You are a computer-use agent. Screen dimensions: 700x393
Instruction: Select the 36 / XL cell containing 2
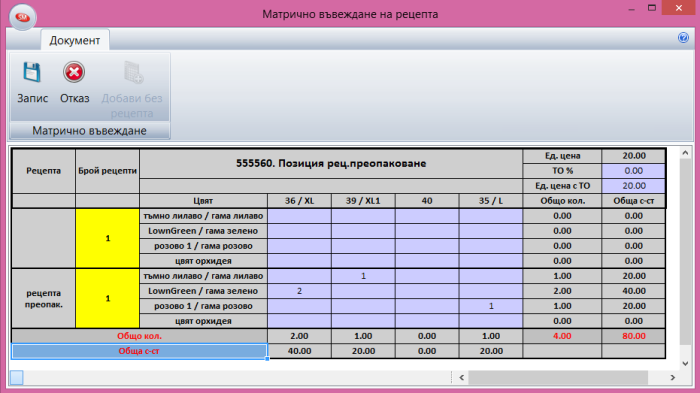(x=300, y=291)
